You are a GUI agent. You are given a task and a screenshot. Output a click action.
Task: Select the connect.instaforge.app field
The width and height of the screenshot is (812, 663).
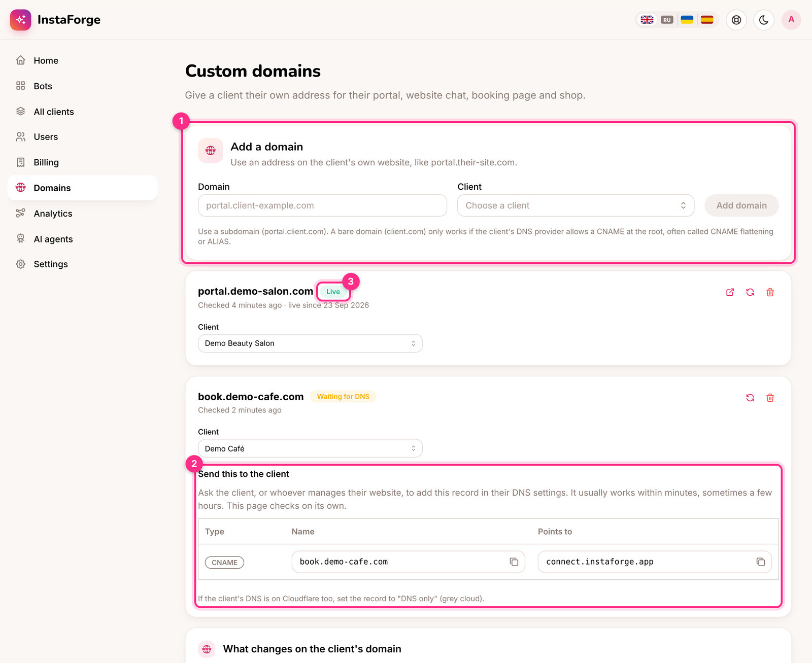[655, 562]
